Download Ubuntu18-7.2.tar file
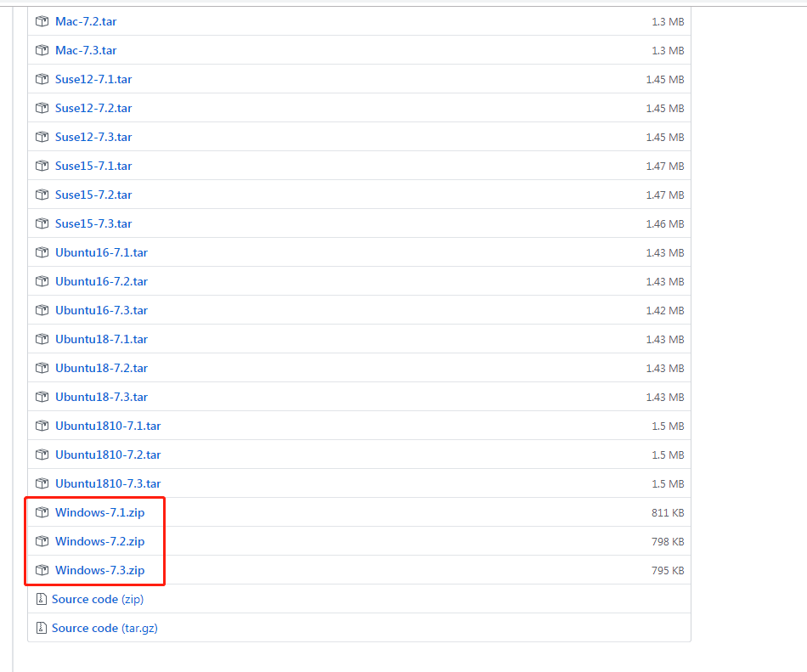The width and height of the screenshot is (807, 672). pos(101,368)
